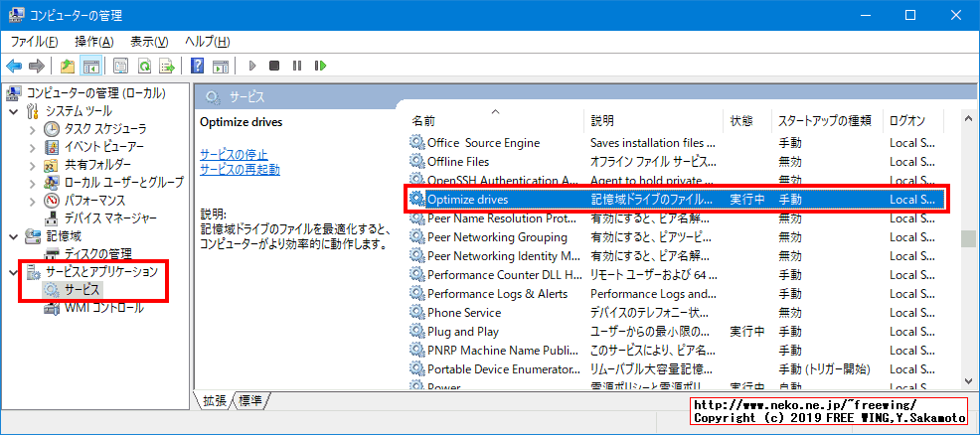Image resolution: width=980 pixels, height=435 pixels.
Task: Expand the パフォーマンス node chevron
Action: click(x=33, y=201)
